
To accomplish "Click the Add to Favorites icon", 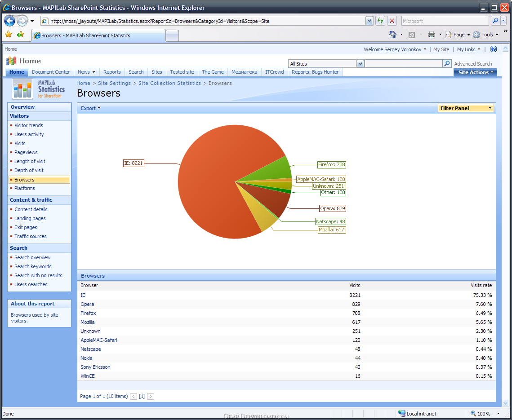I will [21, 34].
